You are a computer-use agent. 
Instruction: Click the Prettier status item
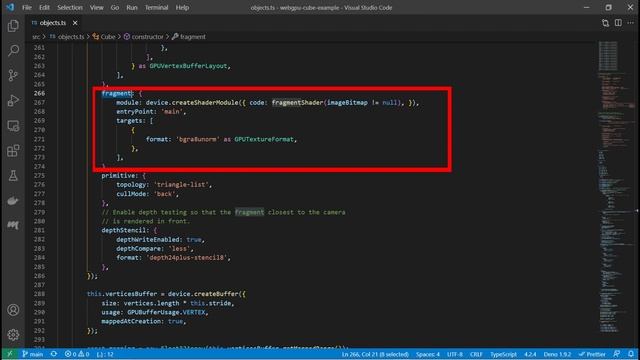click(x=592, y=354)
